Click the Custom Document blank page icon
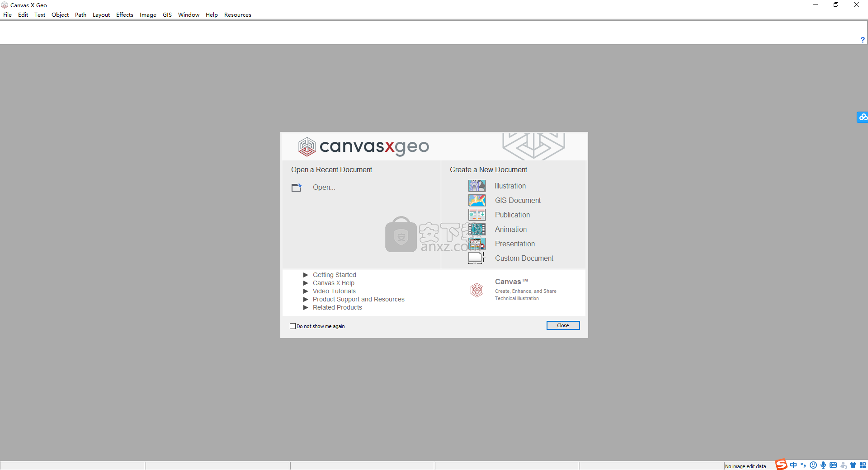The height and width of the screenshot is (470, 868). [476, 258]
